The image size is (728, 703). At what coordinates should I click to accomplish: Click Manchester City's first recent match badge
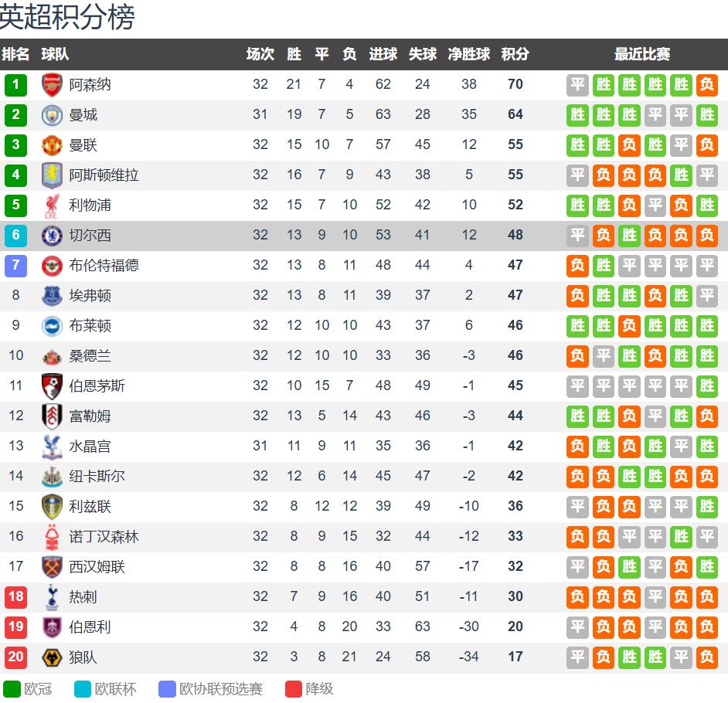[x=577, y=115]
